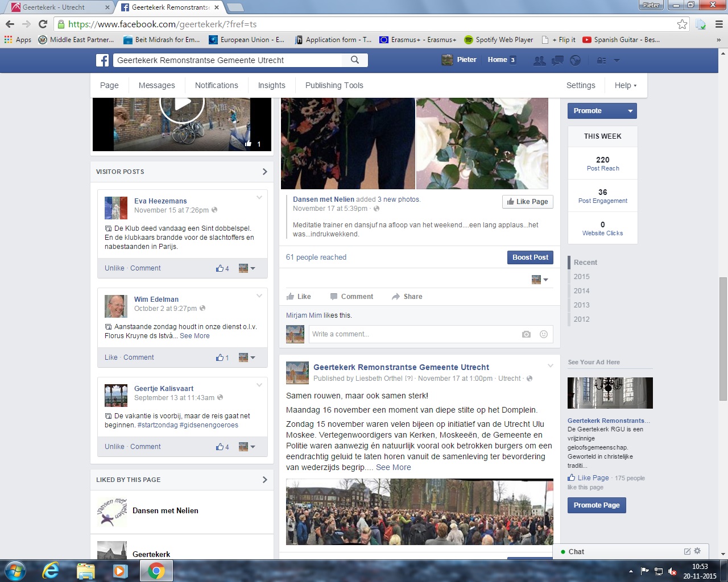Open the Promote button dropdown
Viewport: 728px width, 582px height.
630,111
